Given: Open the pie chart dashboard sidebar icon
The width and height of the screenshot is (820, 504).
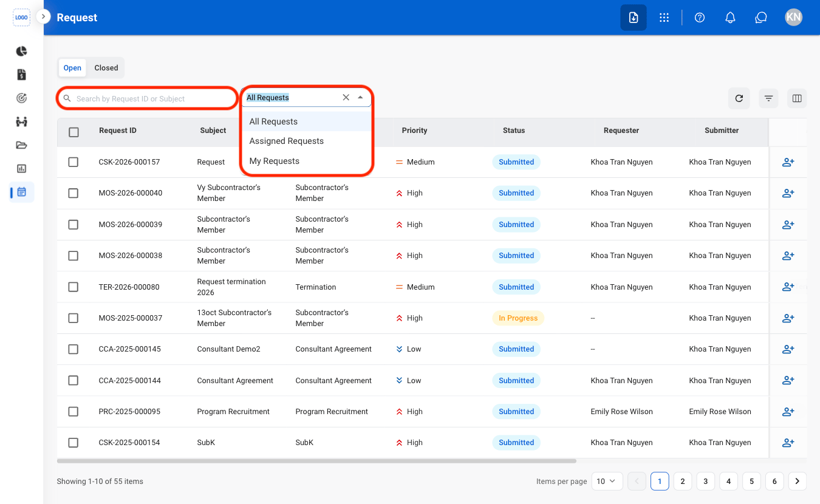Looking at the screenshot, I should point(21,51).
